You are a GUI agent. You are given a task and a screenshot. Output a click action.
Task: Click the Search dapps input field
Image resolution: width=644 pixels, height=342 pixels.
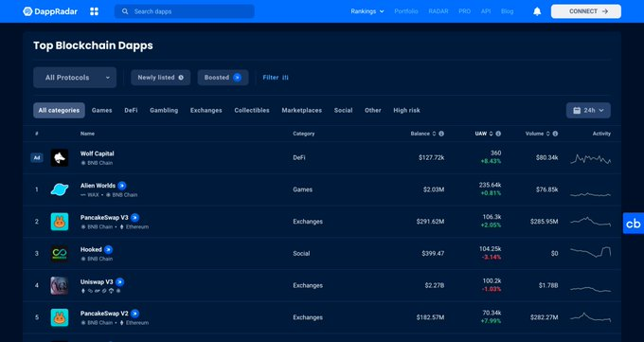[x=185, y=11]
